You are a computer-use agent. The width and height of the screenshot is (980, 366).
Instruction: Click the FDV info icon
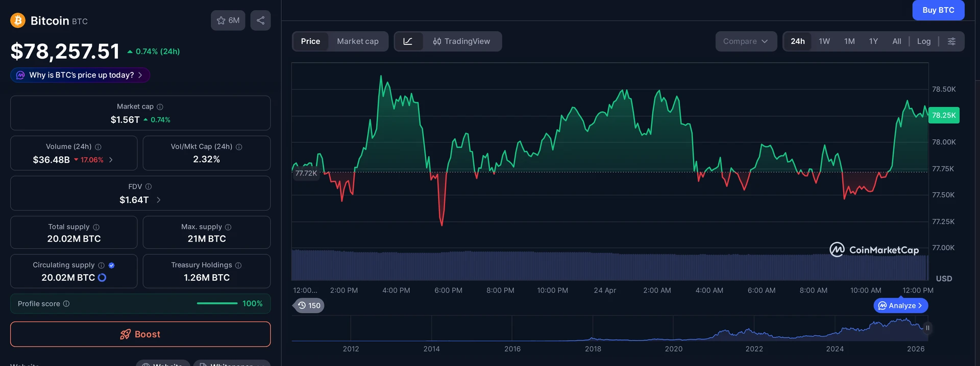(149, 187)
